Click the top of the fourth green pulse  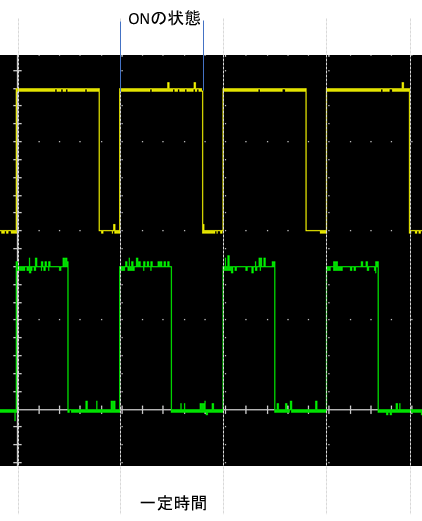pos(353,267)
